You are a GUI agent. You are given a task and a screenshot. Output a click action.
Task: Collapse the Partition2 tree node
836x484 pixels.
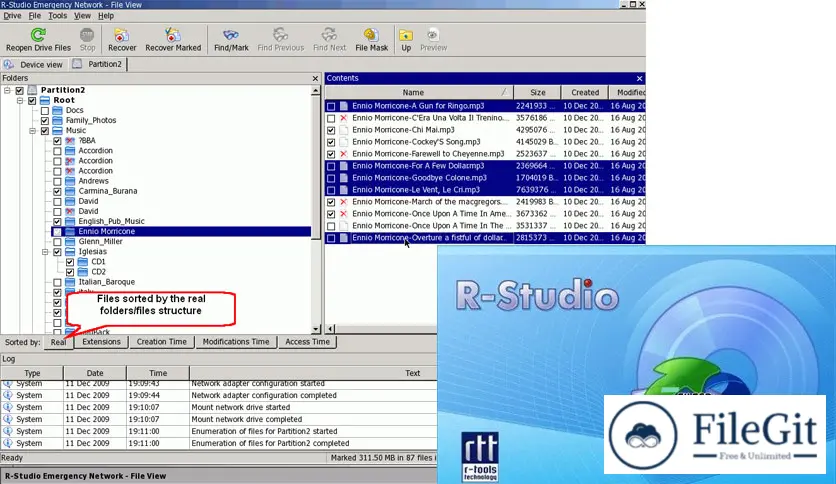point(7,90)
